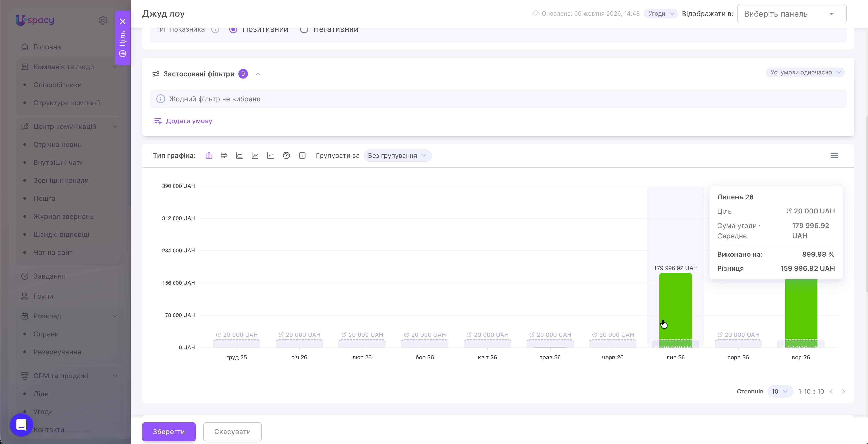This screenshot has width=868, height=444.
Task: Open the Угоди entity dropdown
Action: [x=661, y=14]
